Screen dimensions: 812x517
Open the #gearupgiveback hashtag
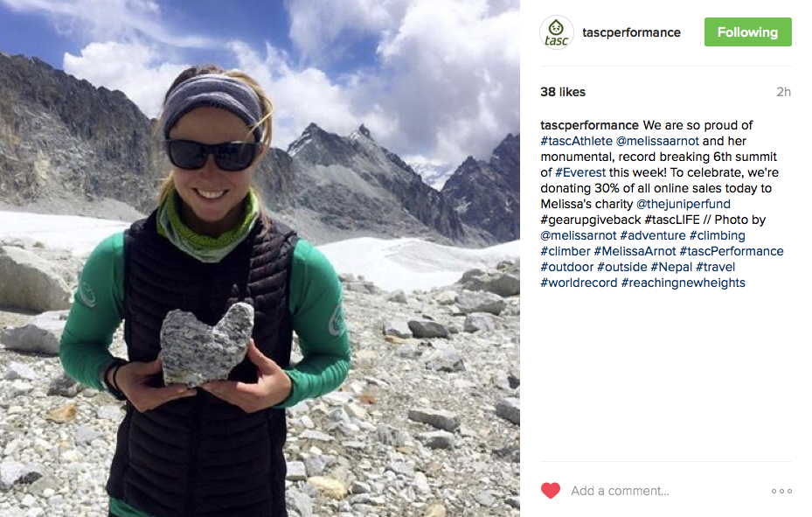[590, 220]
